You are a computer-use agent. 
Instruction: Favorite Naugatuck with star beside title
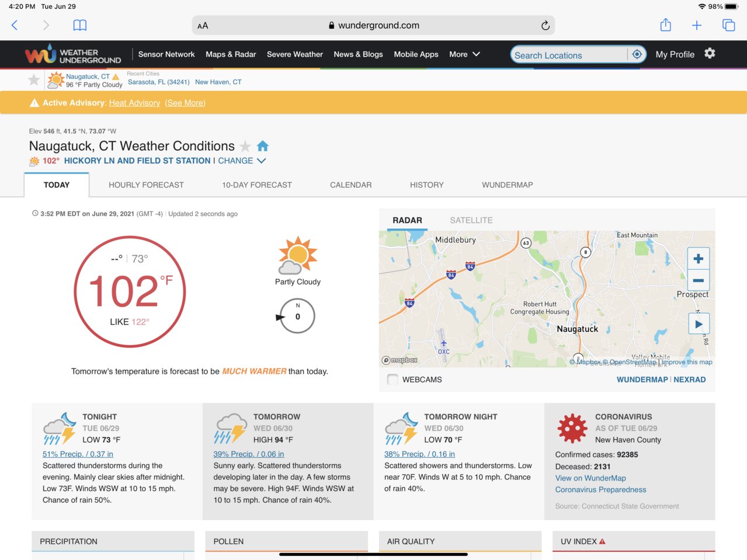tap(245, 146)
